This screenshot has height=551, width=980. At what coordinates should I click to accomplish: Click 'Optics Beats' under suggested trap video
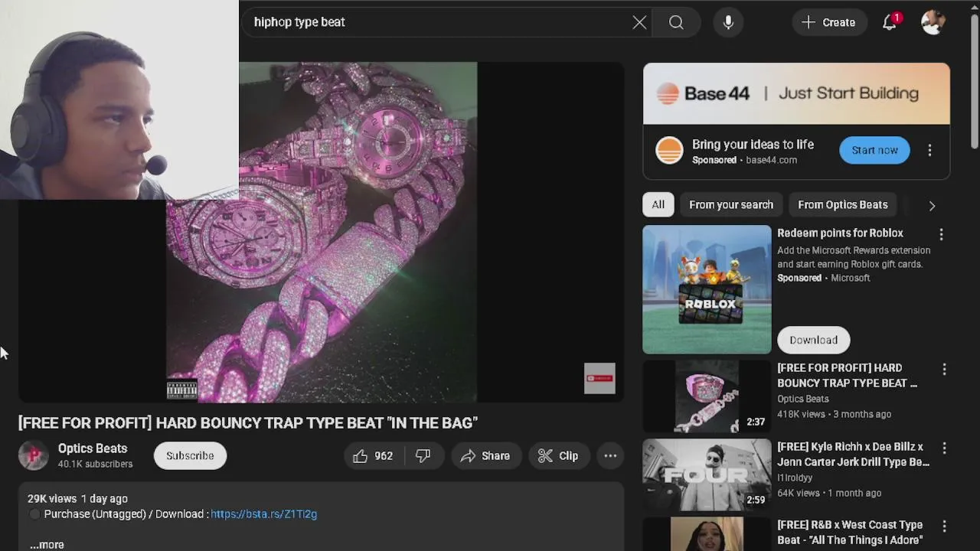pos(803,399)
